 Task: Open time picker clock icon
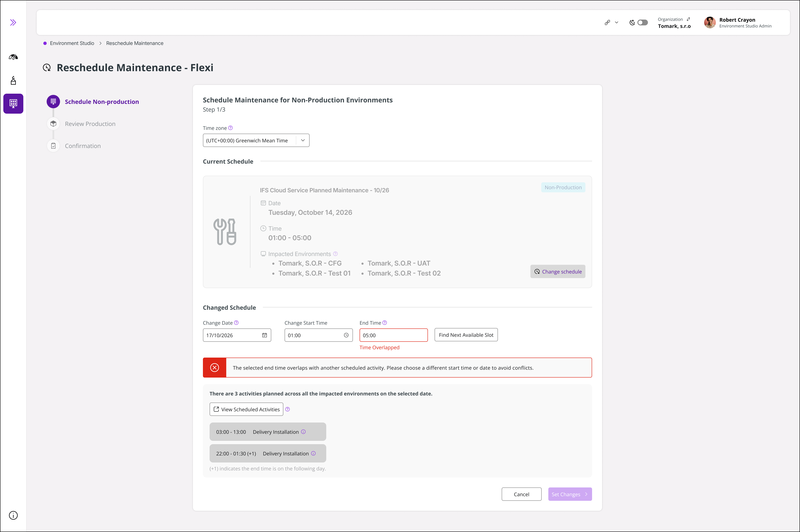point(346,335)
